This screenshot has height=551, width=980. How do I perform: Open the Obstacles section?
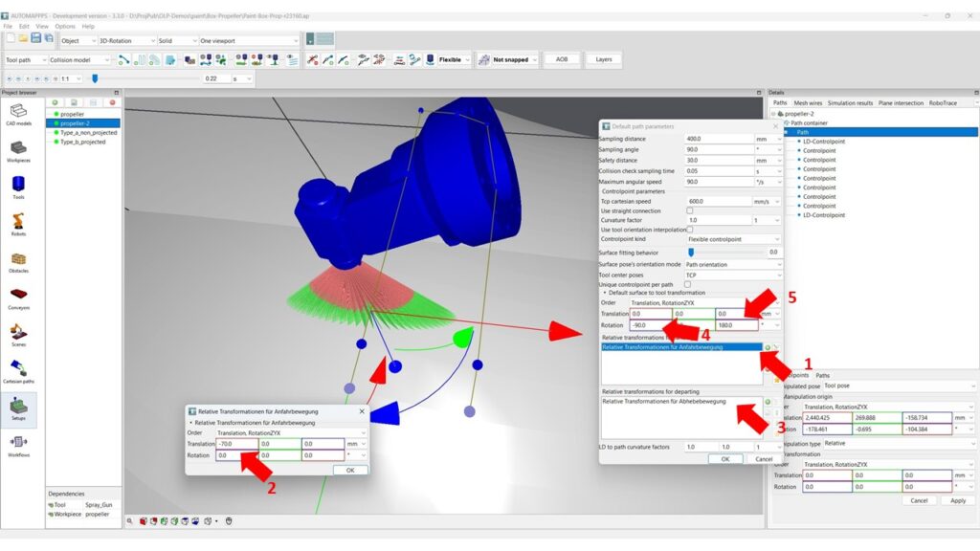point(19,261)
